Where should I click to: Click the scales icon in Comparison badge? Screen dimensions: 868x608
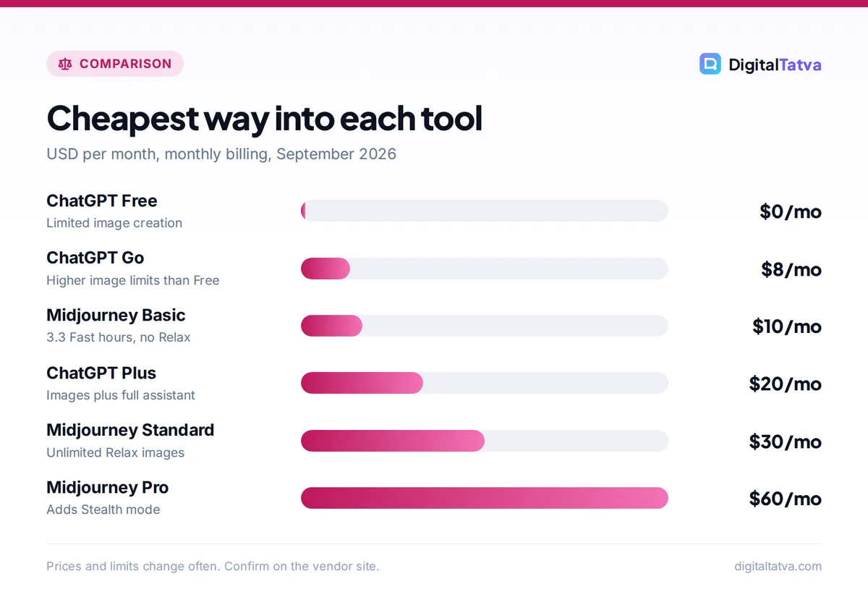point(65,64)
